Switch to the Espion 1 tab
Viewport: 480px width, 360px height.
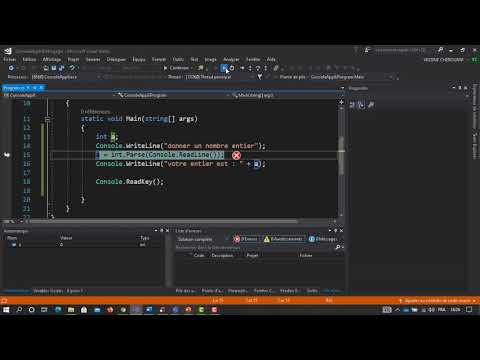[75, 291]
